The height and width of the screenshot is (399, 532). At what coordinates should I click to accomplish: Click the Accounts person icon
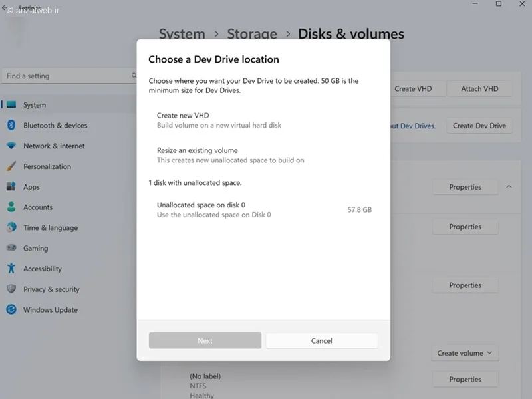pos(11,207)
